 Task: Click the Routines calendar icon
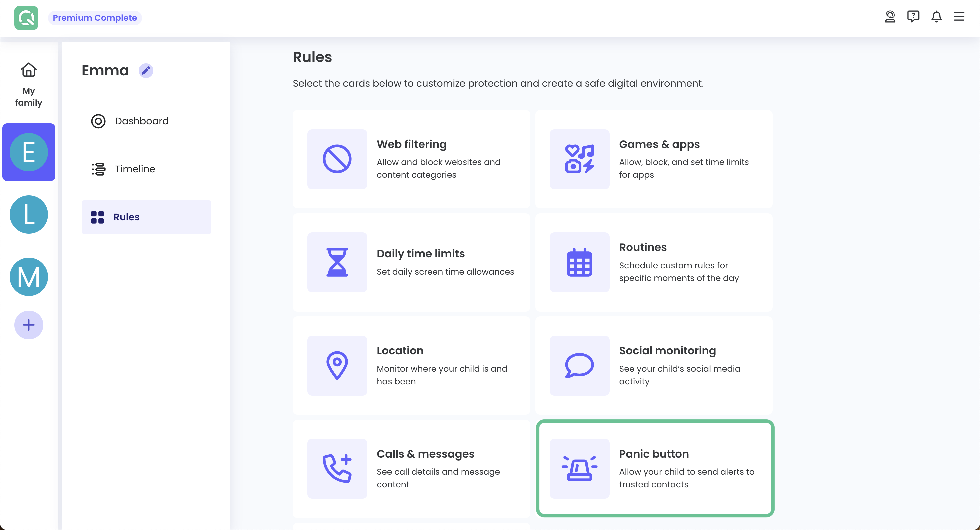click(579, 262)
